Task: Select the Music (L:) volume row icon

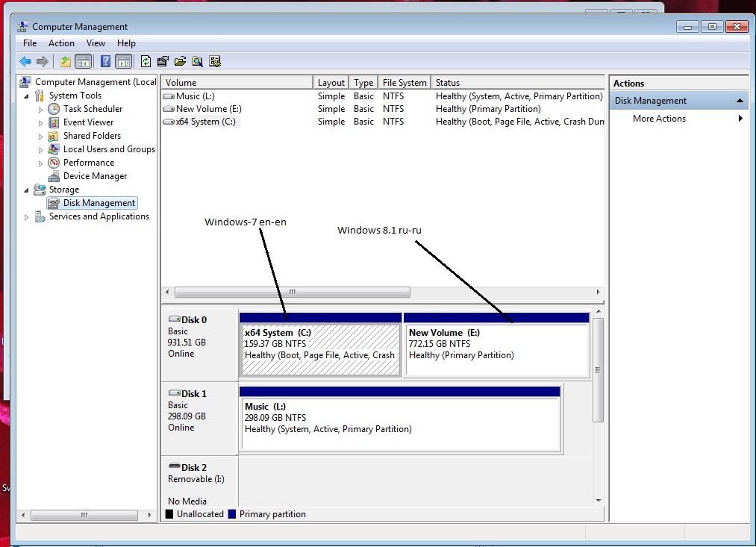Action: pos(169,96)
